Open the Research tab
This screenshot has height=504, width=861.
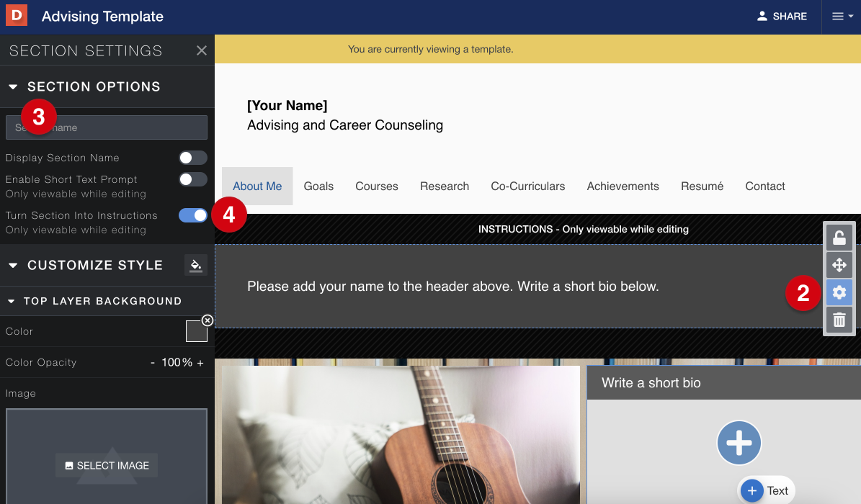tap(445, 186)
